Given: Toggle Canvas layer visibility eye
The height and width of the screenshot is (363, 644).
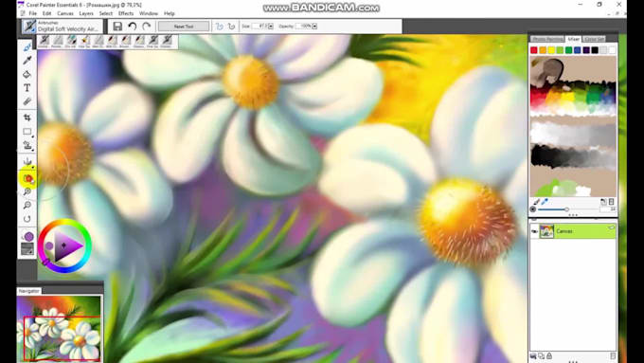Looking at the screenshot, I should pyautogui.click(x=534, y=231).
